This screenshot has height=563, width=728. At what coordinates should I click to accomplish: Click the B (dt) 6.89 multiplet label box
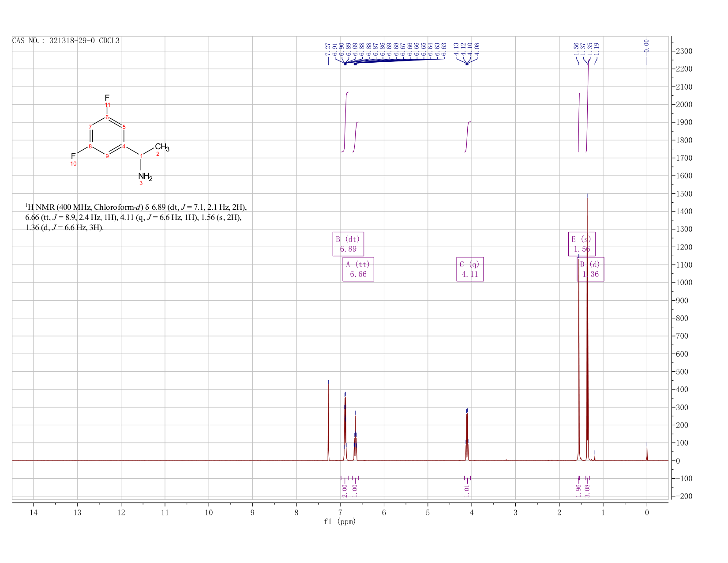(x=348, y=244)
